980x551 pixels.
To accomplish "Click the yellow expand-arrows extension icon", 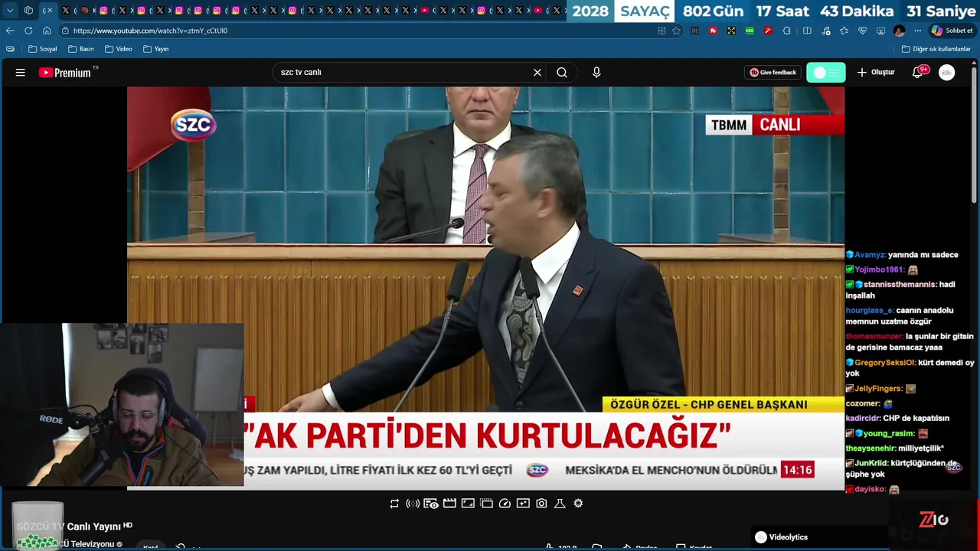I will point(731,31).
